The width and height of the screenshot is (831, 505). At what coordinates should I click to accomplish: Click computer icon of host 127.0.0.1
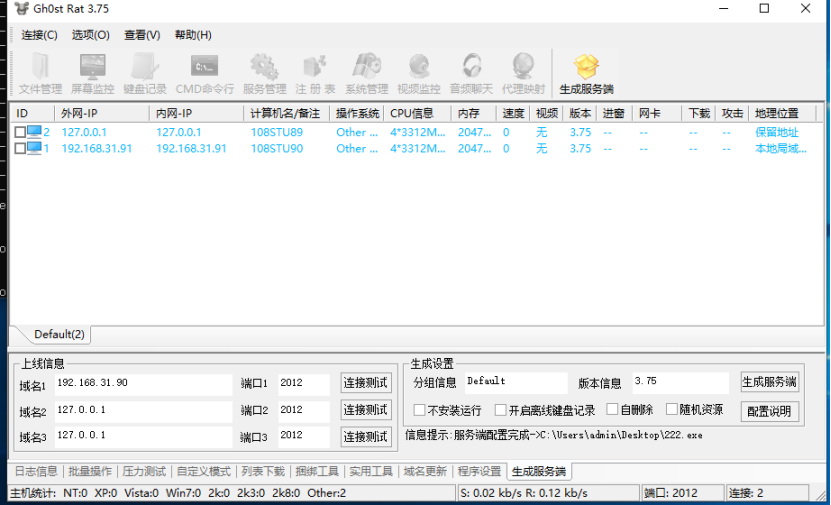[x=34, y=131]
